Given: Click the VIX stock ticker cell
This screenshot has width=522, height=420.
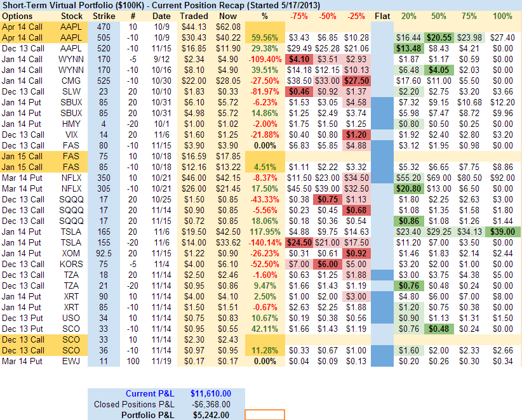Looking at the screenshot, I should point(72,135).
